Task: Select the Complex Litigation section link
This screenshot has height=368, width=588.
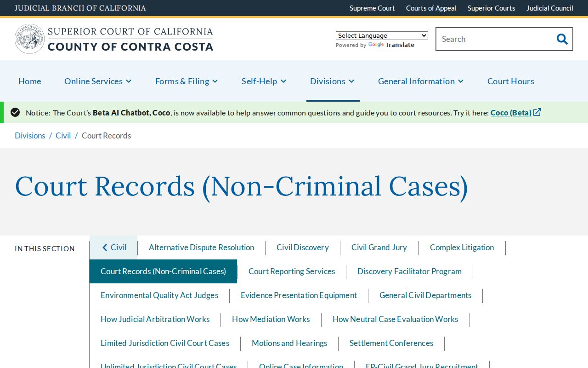Action: (462, 247)
